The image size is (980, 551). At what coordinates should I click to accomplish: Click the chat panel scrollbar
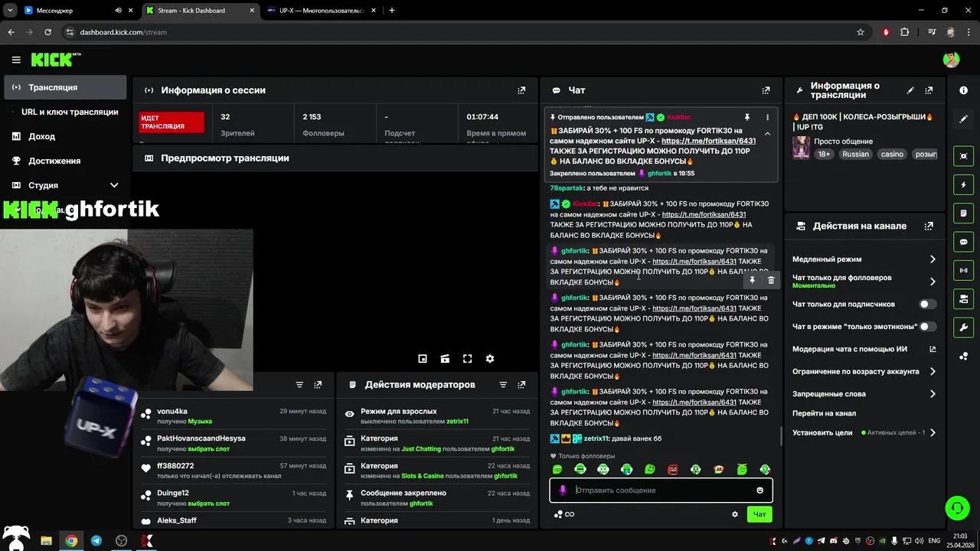click(x=781, y=436)
